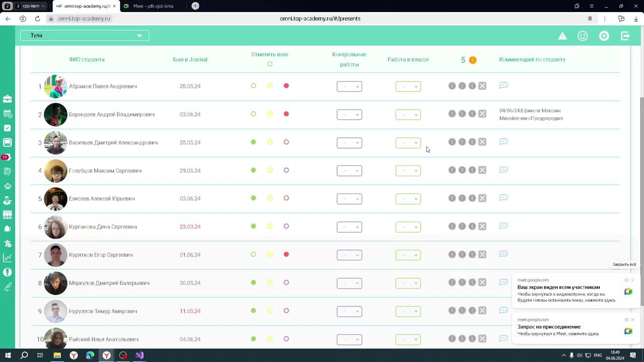644x362 pixels.
Task: Switch to the cpp learn browser tab
Action: [30, 6]
